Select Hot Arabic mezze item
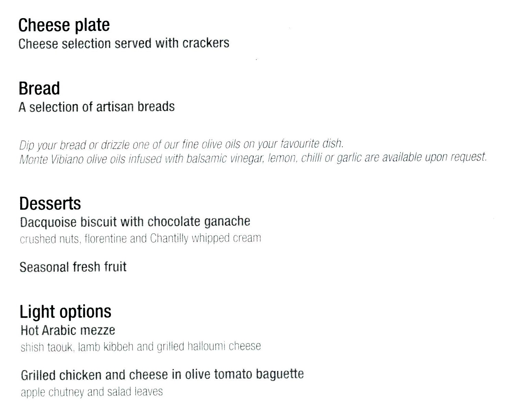 point(68,330)
